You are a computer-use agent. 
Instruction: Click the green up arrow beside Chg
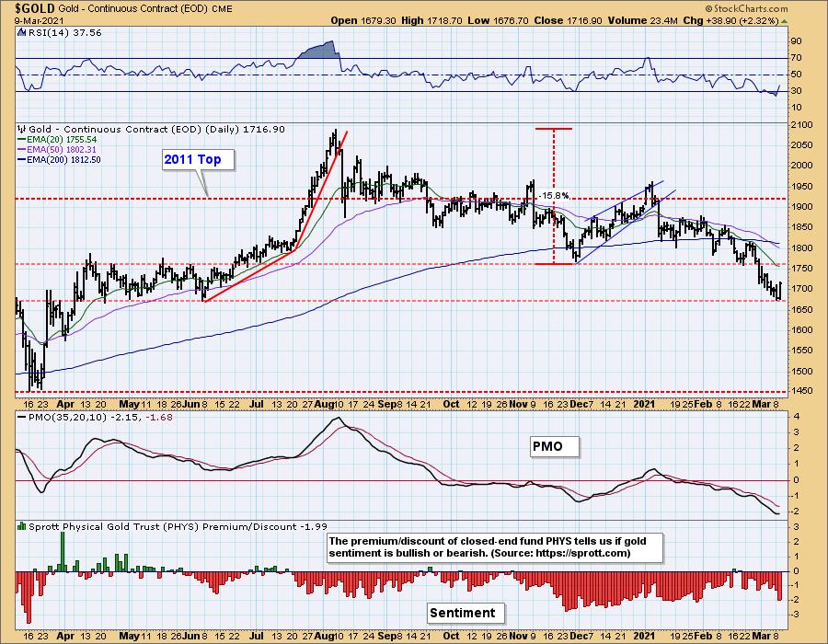(x=784, y=21)
